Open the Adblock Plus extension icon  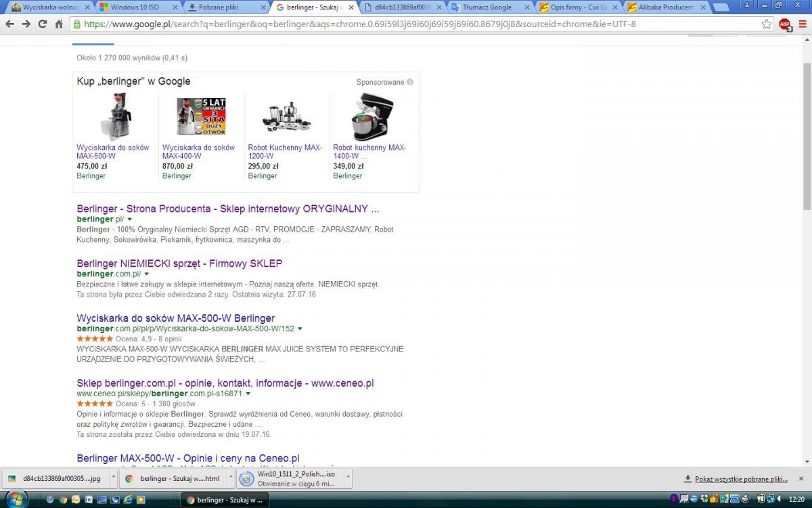(x=785, y=24)
